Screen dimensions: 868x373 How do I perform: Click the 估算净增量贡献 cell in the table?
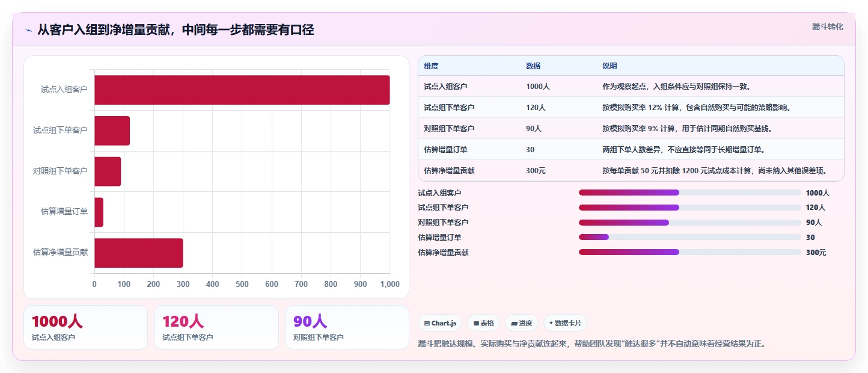tap(449, 171)
